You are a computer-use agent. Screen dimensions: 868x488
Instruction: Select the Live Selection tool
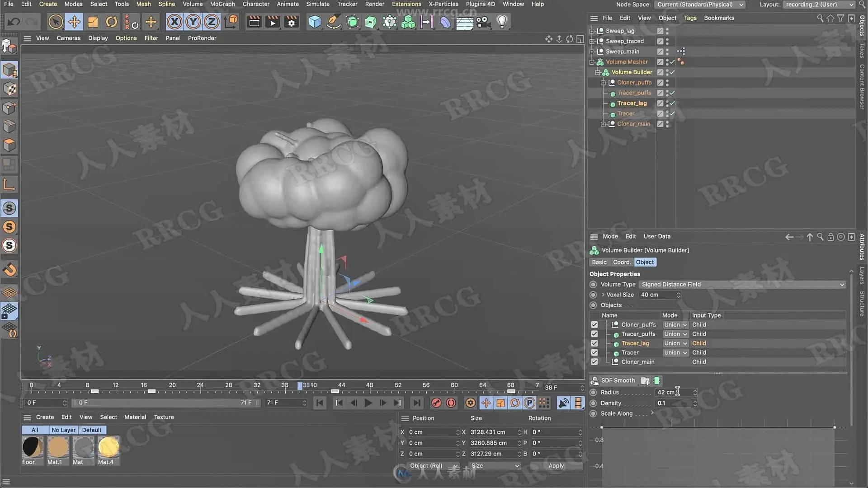click(x=56, y=22)
